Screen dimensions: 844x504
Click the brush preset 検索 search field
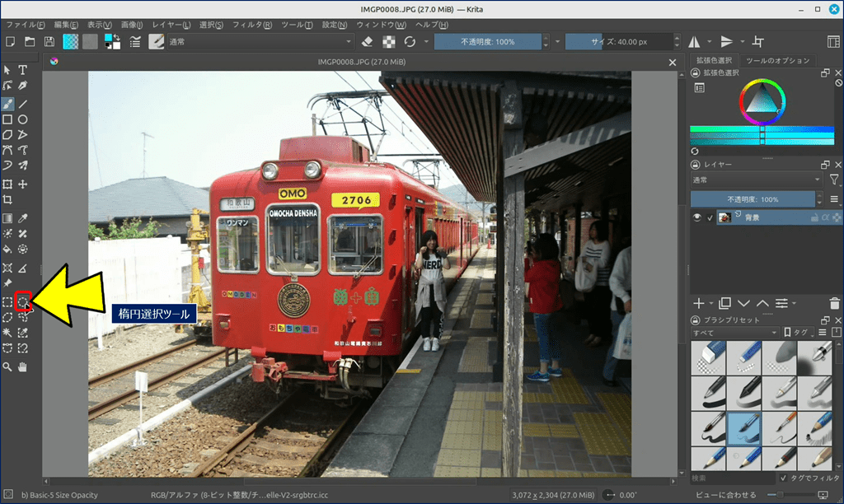coord(732,478)
